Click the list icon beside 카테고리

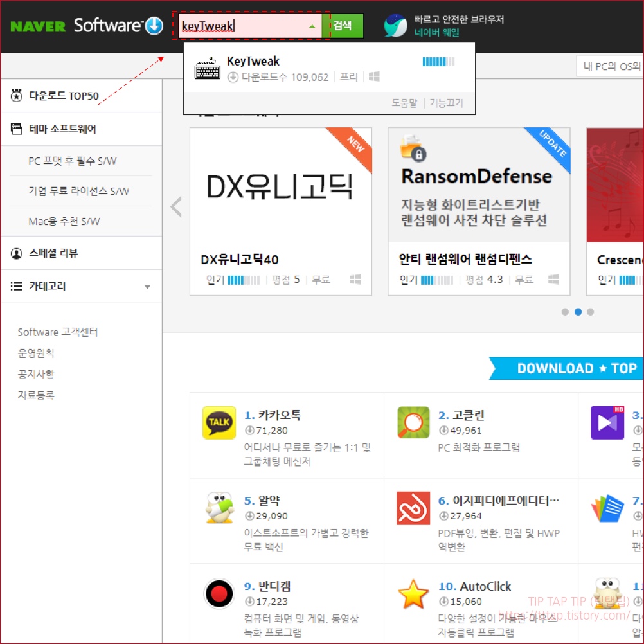pyautogui.click(x=17, y=286)
